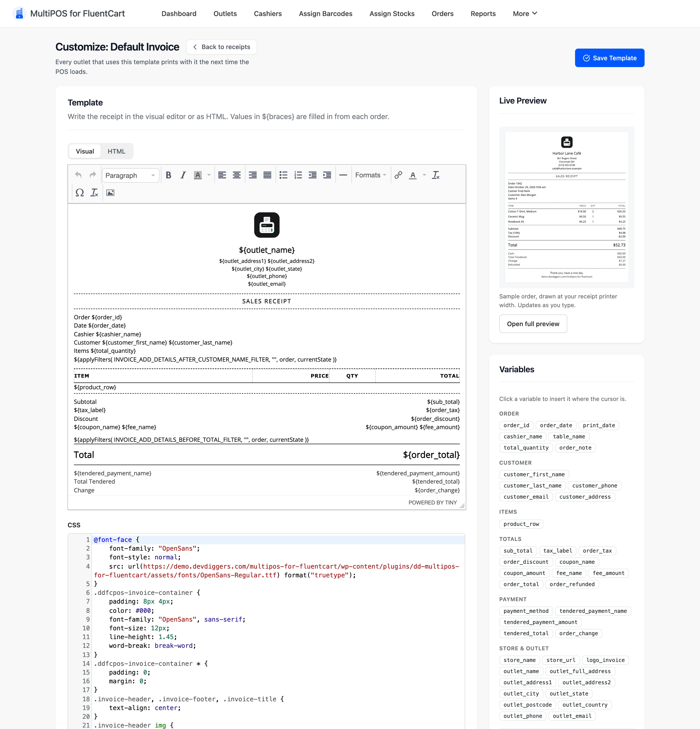Viewport: 700px width, 729px height.
Task: Toggle italic formatting
Action: point(183,175)
